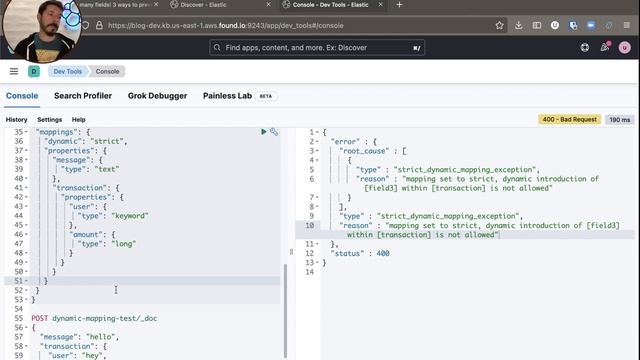The height and width of the screenshot is (360, 640).
Task: Open a new browser tab
Action: 399,5
